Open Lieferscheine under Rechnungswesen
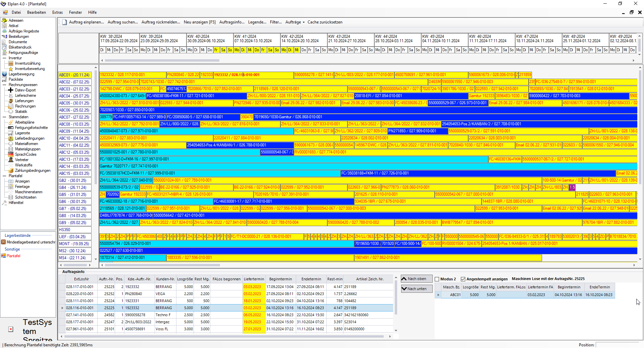644x348 pixels. point(25,95)
